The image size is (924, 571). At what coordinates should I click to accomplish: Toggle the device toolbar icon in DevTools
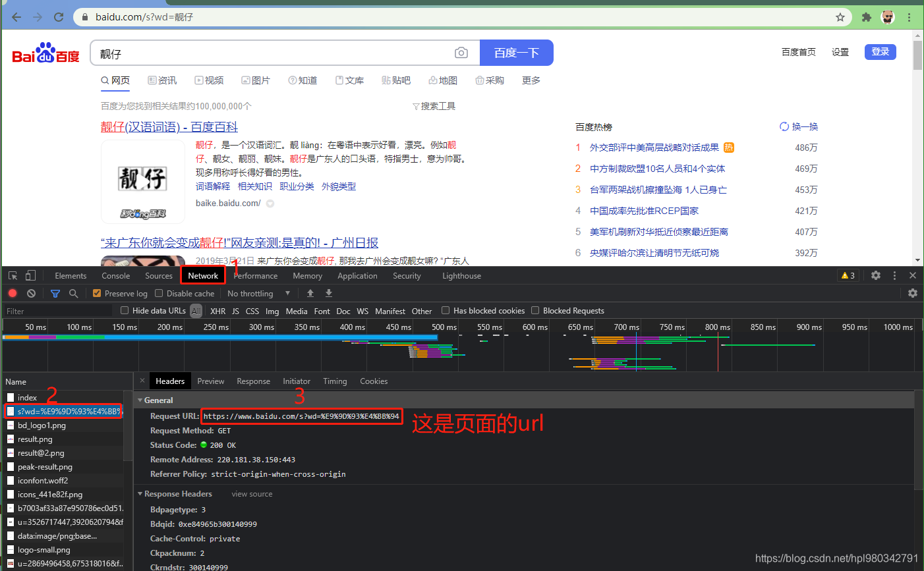[x=30, y=275]
